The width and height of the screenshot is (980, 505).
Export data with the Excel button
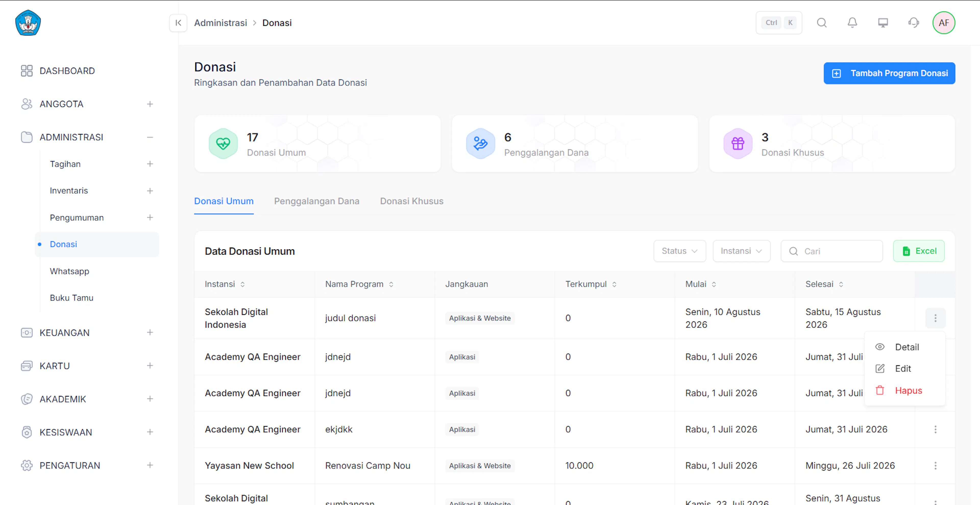pyautogui.click(x=918, y=251)
